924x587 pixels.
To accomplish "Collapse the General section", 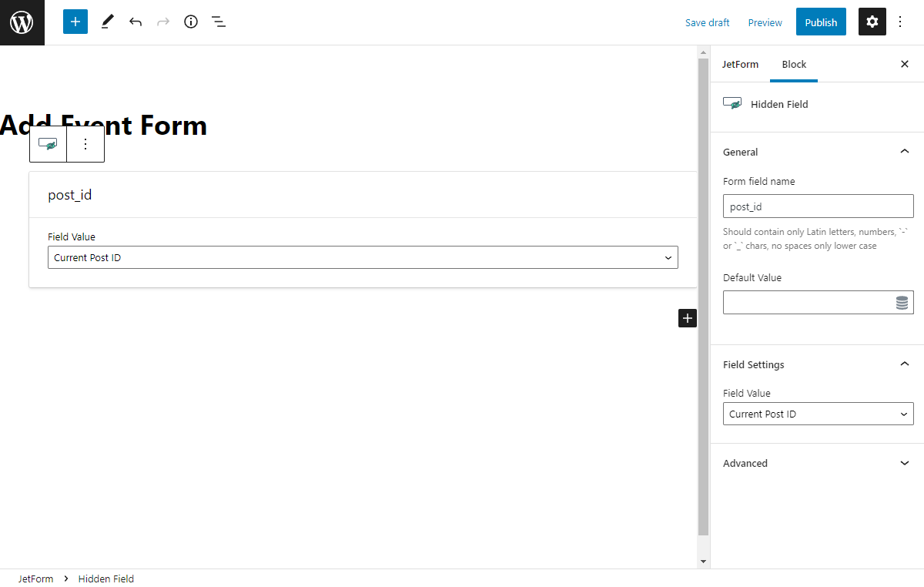I will (x=904, y=151).
